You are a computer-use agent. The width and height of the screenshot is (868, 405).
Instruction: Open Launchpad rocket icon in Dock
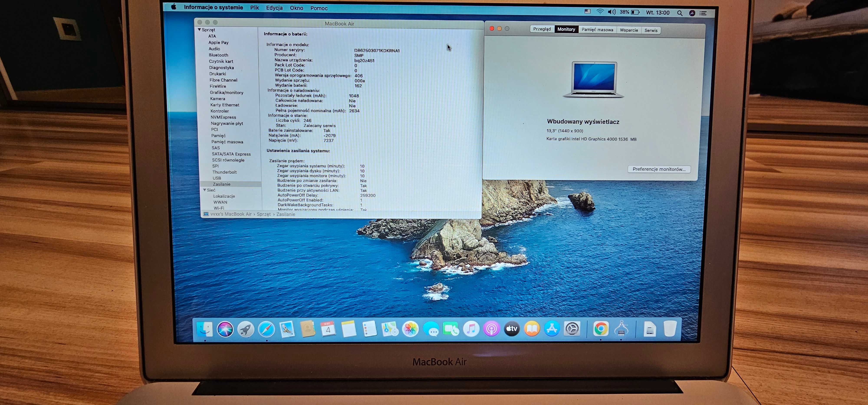(246, 329)
